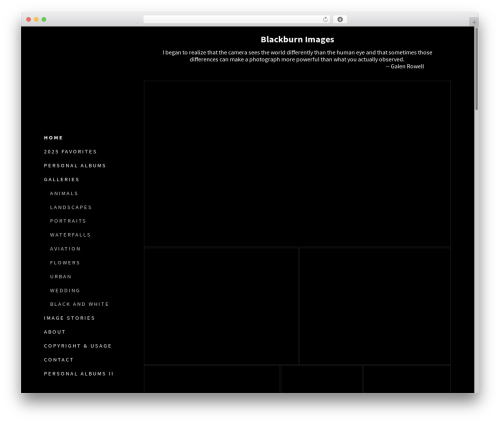500x423 pixels.
Task: View the Flowers gallery
Action: 65,263
